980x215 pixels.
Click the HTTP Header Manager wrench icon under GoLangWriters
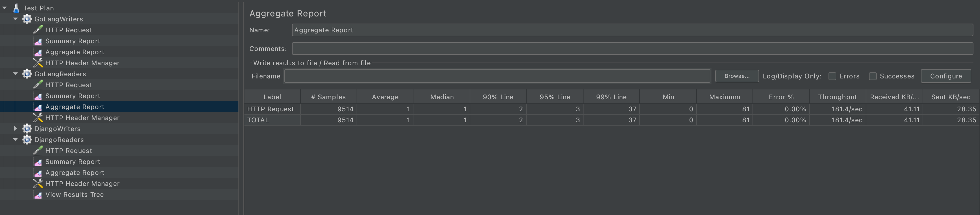tap(38, 63)
